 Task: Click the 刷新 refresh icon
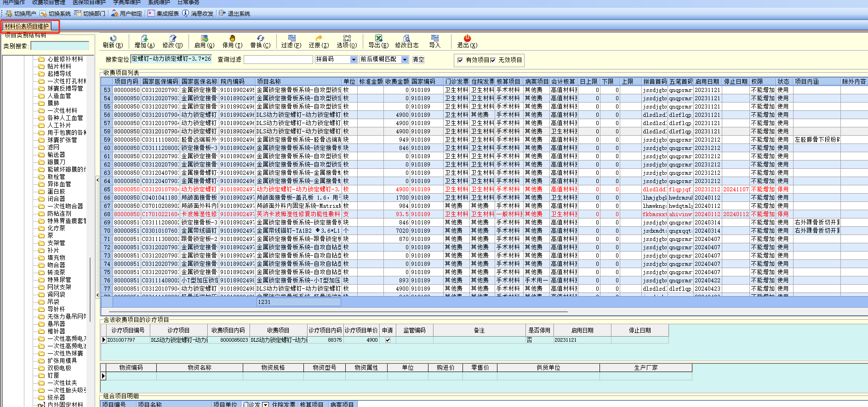(x=113, y=39)
